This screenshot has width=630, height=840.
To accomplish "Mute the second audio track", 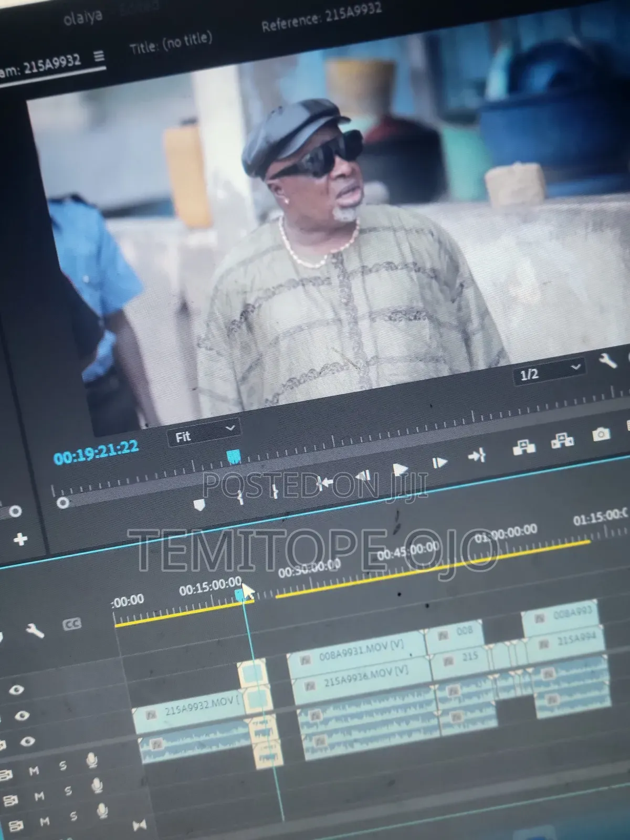I will click(x=39, y=796).
